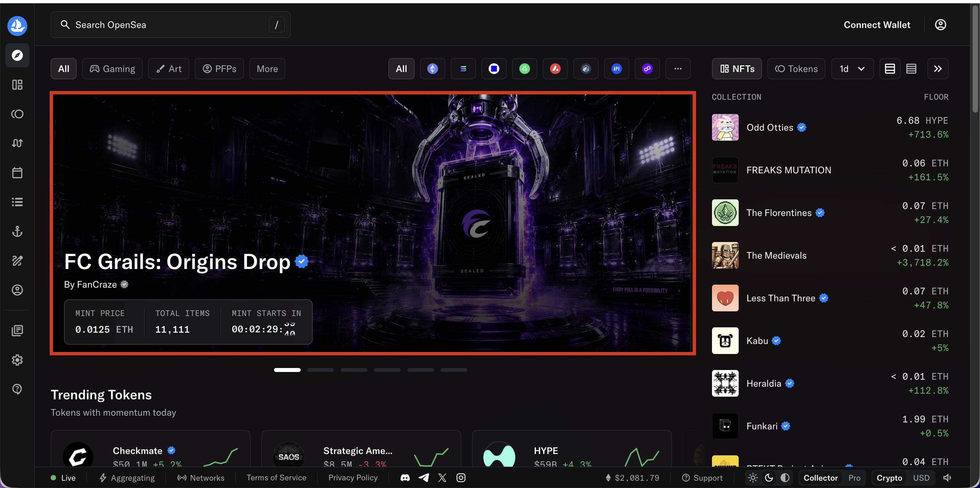Screen dimensions: 980x488
Task: Click the Search OpenSea field
Action: point(170,25)
